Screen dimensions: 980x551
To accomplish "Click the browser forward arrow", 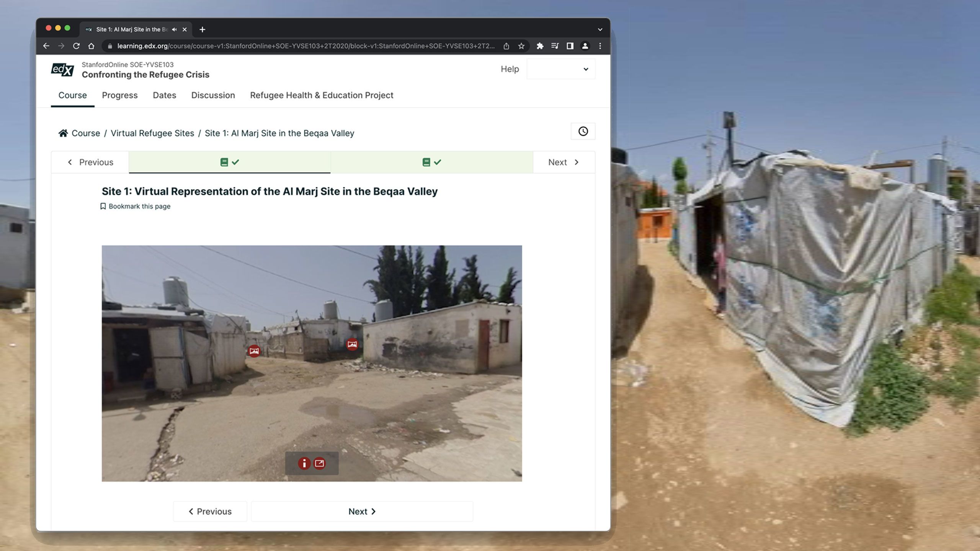I will click(x=61, y=46).
